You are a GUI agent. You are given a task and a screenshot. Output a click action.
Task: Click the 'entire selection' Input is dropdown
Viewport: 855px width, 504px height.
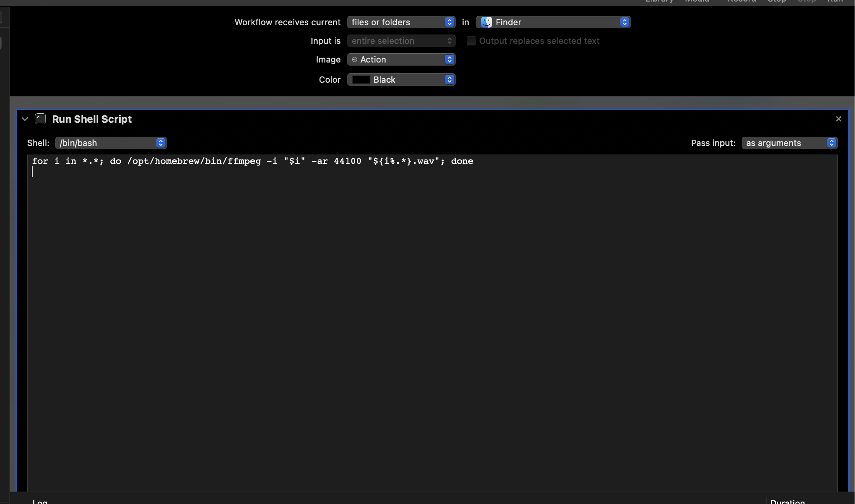401,41
